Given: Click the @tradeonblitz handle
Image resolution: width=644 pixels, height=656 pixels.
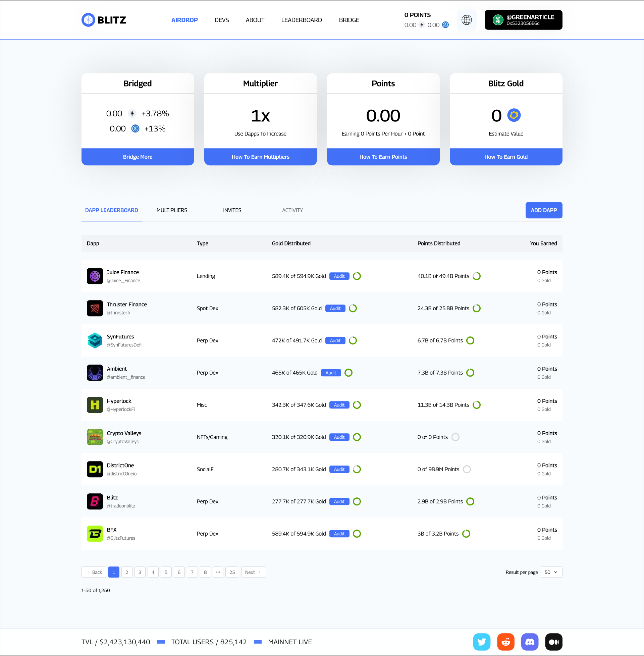Looking at the screenshot, I should pyautogui.click(x=121, y=506).
